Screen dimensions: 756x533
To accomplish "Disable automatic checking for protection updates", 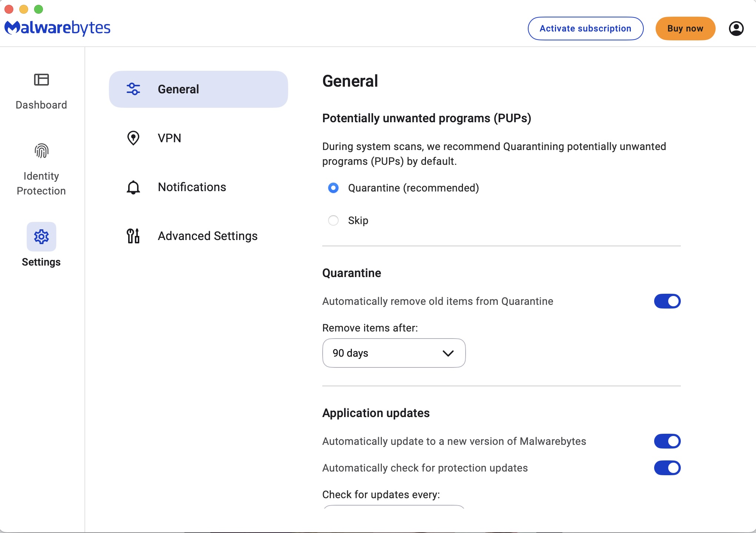I will pos(667,468).
